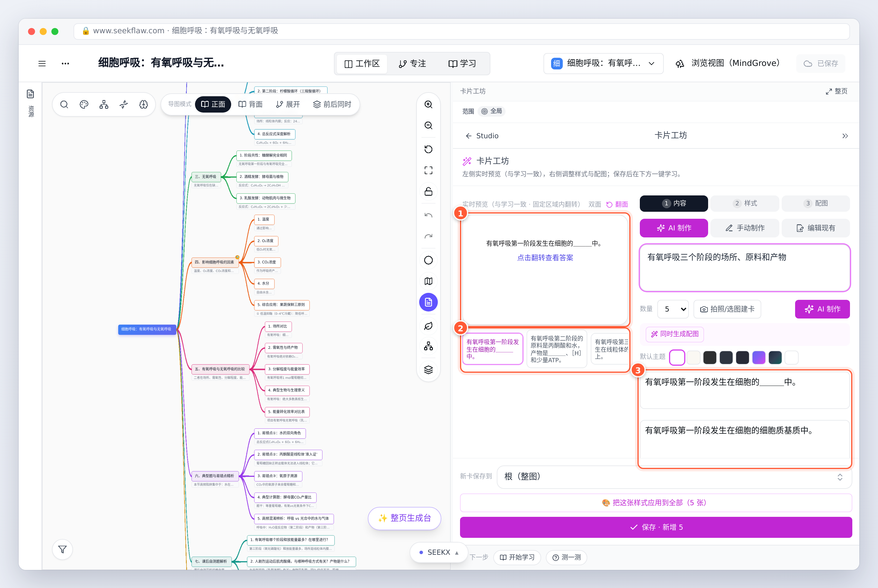This screenshot has width=878, height=588.
Task: Click the highlighted card document icon
Action: point(428,302)
